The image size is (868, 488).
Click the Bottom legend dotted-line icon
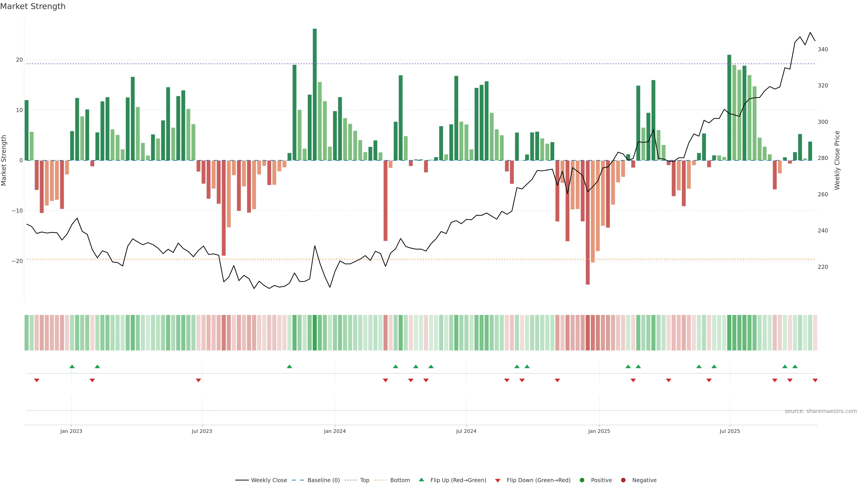[x=380, y=480]
